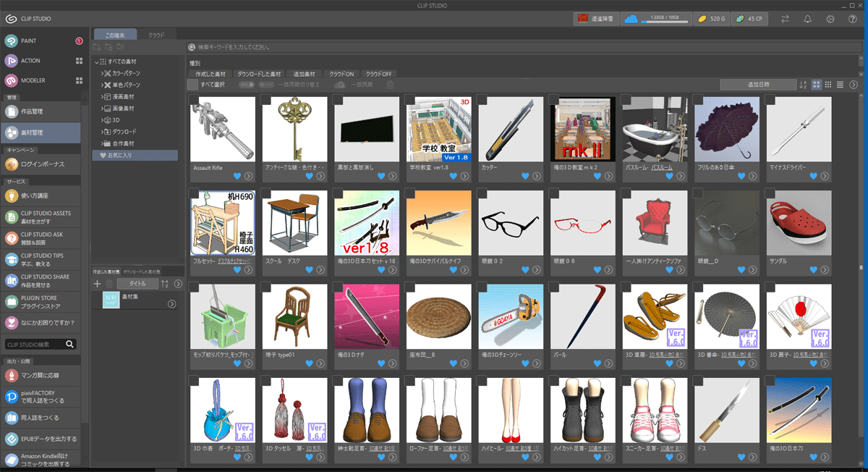868x472 pixels.
Task: Expand the 漫画素材 tree node
Action: pyautogui.click(x=102, y=97)
